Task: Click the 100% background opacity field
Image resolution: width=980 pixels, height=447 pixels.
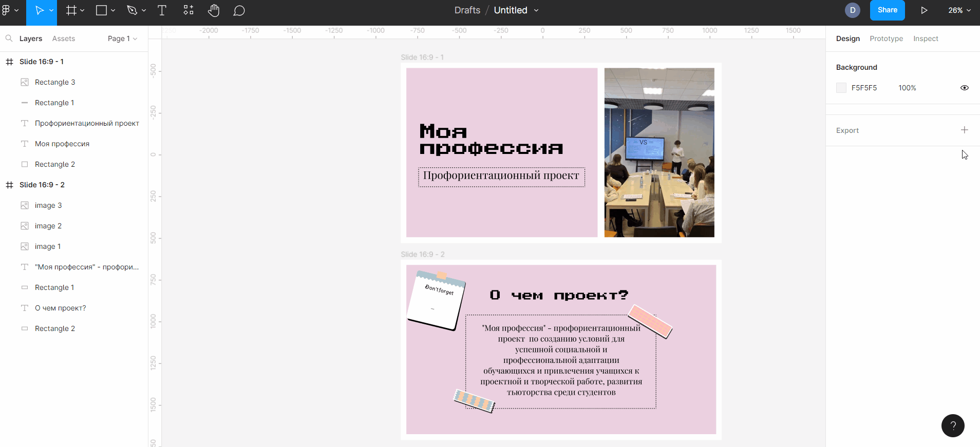Action: click(908, 88)
